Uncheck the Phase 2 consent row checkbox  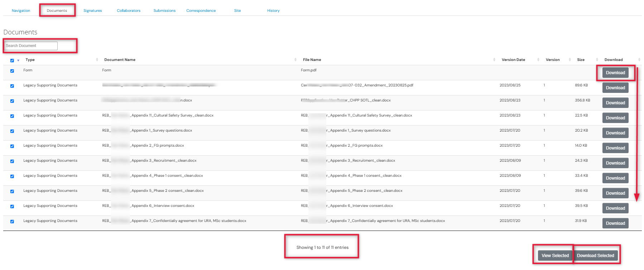[x=12, y=191]
